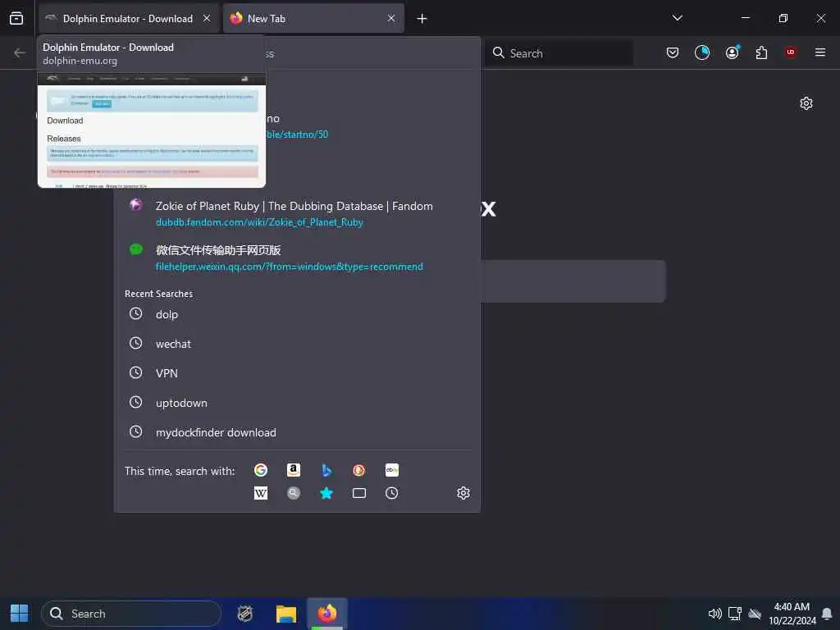Switch to the Dolphin Emulator - Download tab
This screenshot has width=840, height=630.
pyautogui.click(x=129, y=19)
